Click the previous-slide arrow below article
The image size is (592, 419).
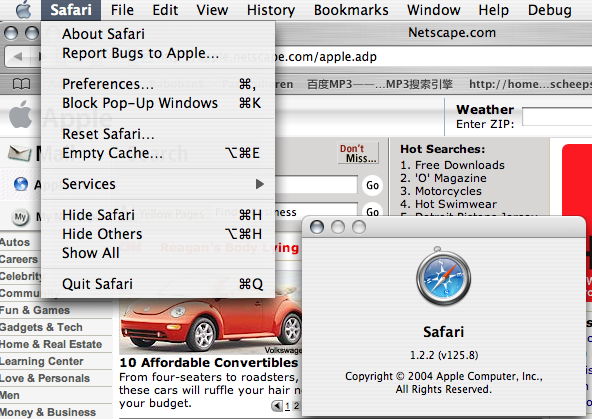(277, 406)
